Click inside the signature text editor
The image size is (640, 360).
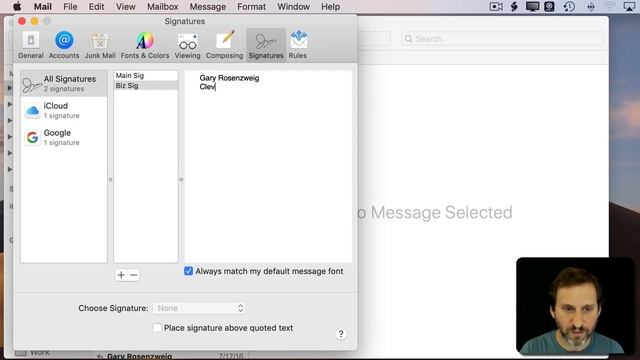tap(268, 167)
